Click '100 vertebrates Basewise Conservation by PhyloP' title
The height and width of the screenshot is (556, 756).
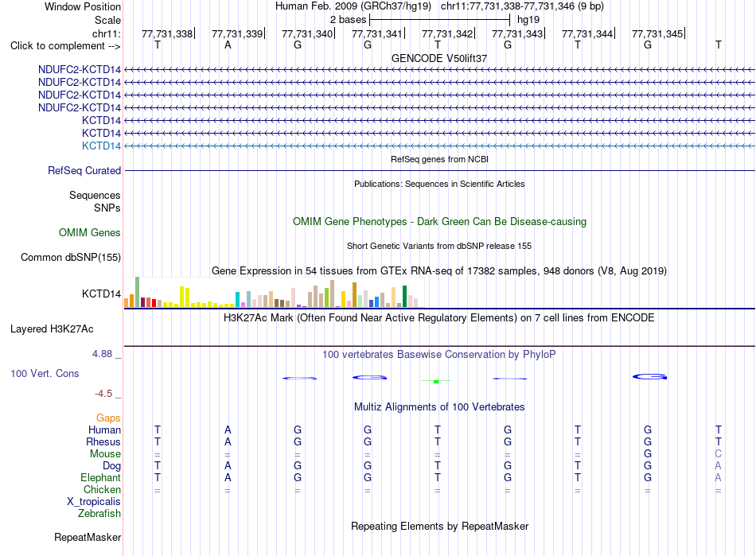pyautogui.click(x=439, y=355)
